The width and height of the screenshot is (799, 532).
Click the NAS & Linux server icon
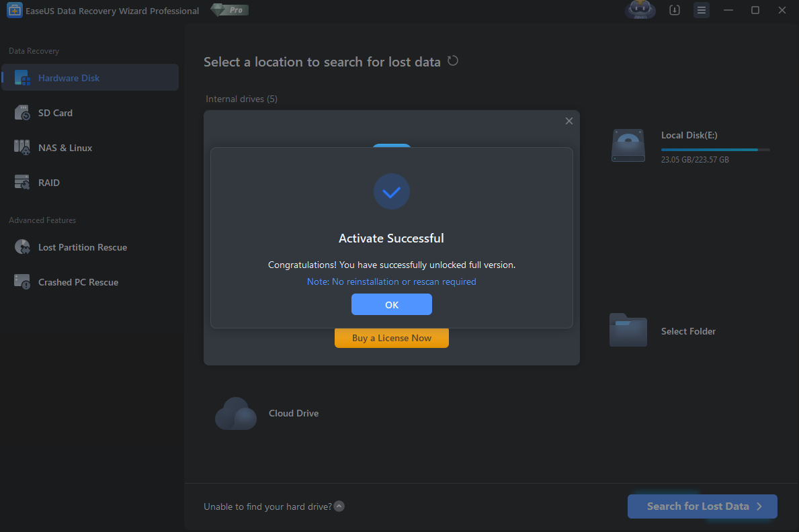pyautogui.click(x=22, y=147)
